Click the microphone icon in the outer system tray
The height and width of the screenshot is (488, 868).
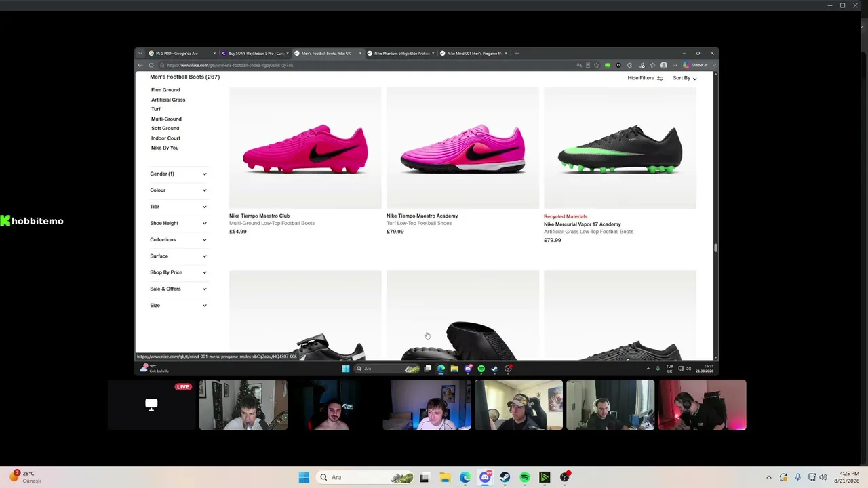coord(797,477)
